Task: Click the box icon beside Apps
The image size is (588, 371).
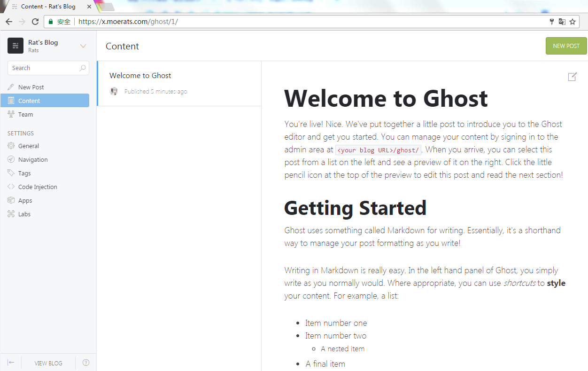Action: 11,200
